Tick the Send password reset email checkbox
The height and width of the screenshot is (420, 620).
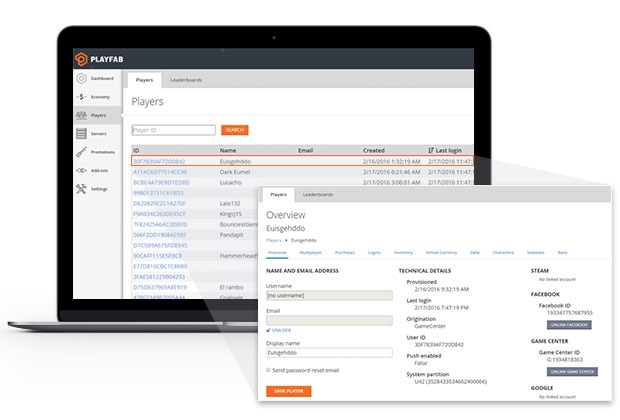268,370
